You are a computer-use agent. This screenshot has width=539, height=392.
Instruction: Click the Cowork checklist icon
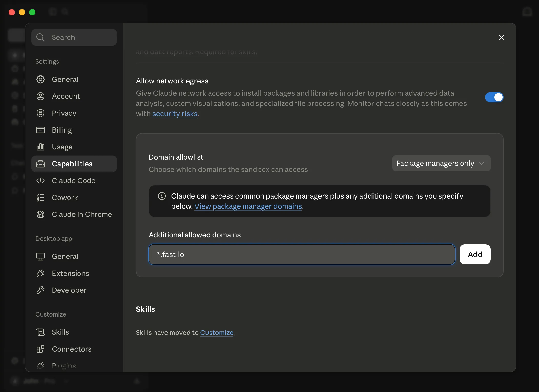pos(40,198)
